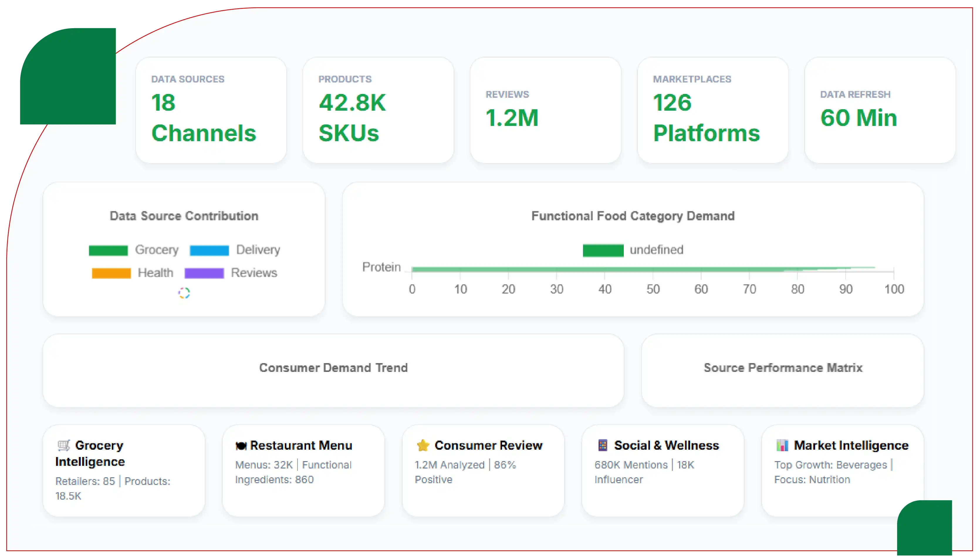
Task: Open the Social & Wellness heading
Action: point(666,445)
